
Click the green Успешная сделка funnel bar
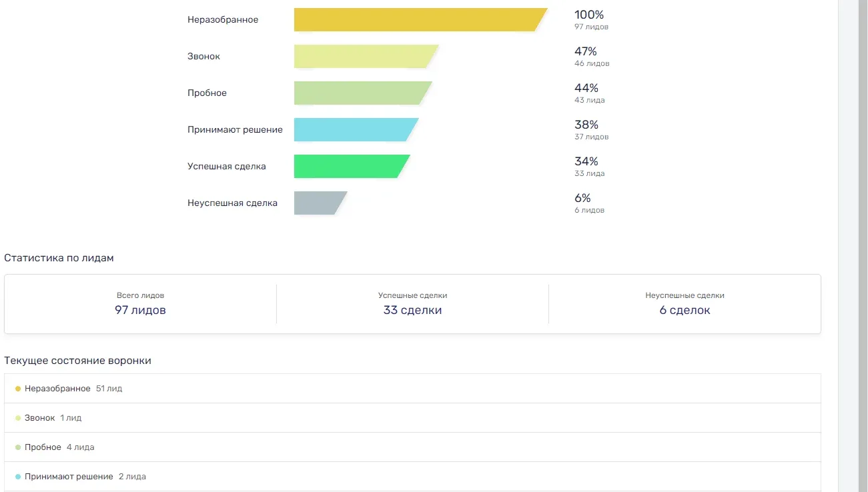coord(352,167)
